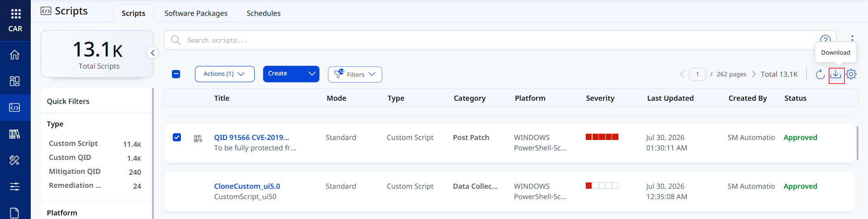Image resolution: width=868 pixels, height=219 pixels.
Task: Open the configuration sliders sidebar icon
Action: 15,186
